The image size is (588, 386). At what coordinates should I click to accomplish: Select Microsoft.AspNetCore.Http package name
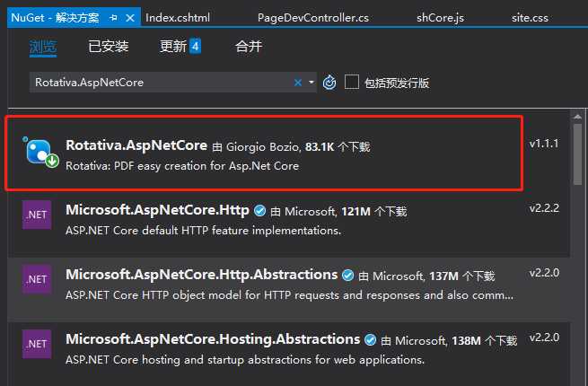[x=157, y=210]
